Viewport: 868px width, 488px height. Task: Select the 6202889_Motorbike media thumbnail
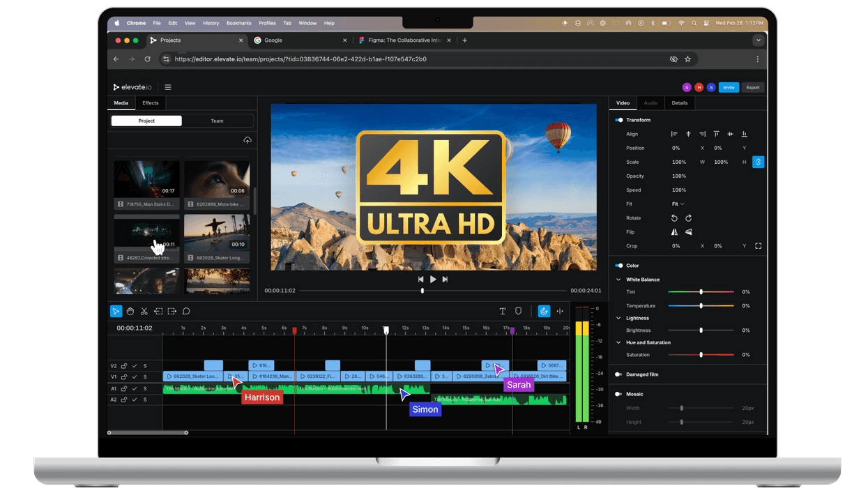tap(217, 184)
